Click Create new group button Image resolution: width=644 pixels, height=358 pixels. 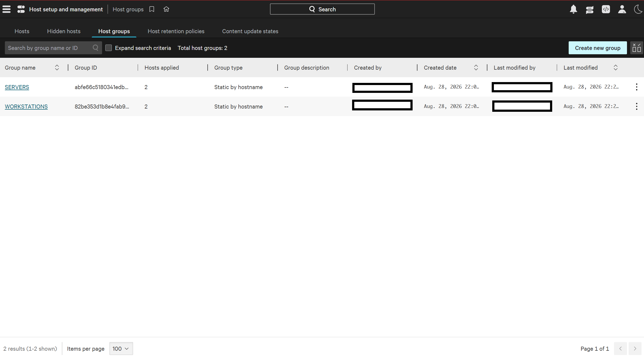pyautogui.click(x=598, y=48)
